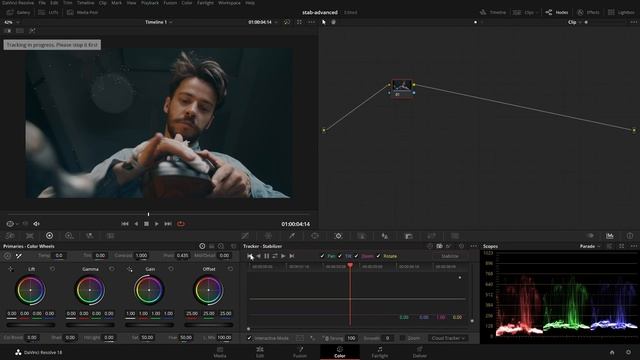This screenshot has height=360, width=640.
Task: Toggle the Tilt tracking checkbox
Action: click(x=340, y=256)
